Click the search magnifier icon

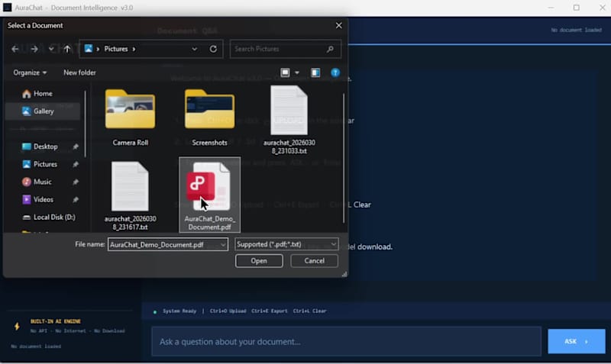click(330, 49)
